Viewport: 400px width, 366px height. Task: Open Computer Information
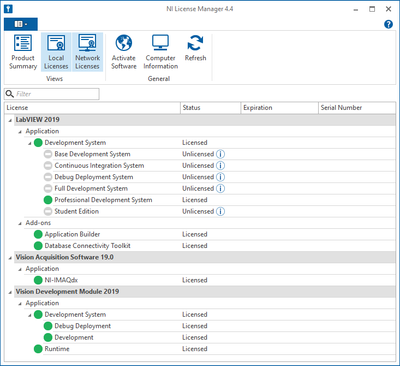click(x=160, y=52)
